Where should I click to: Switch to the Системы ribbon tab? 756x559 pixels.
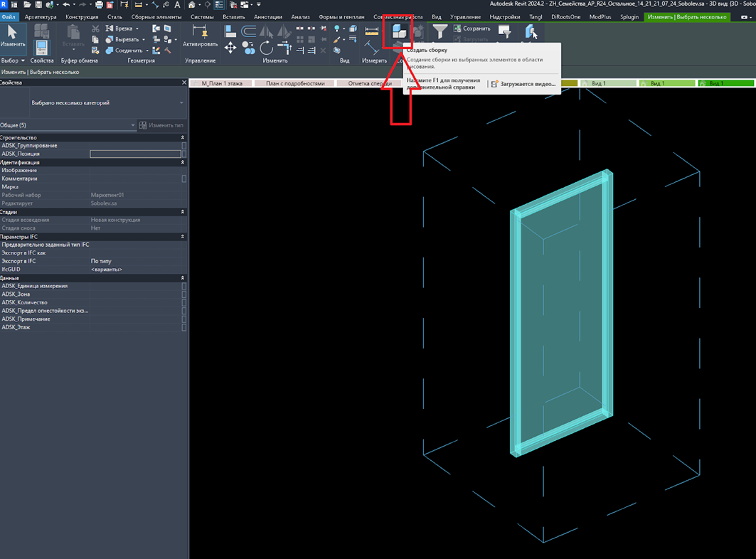[x=202, y=17]
